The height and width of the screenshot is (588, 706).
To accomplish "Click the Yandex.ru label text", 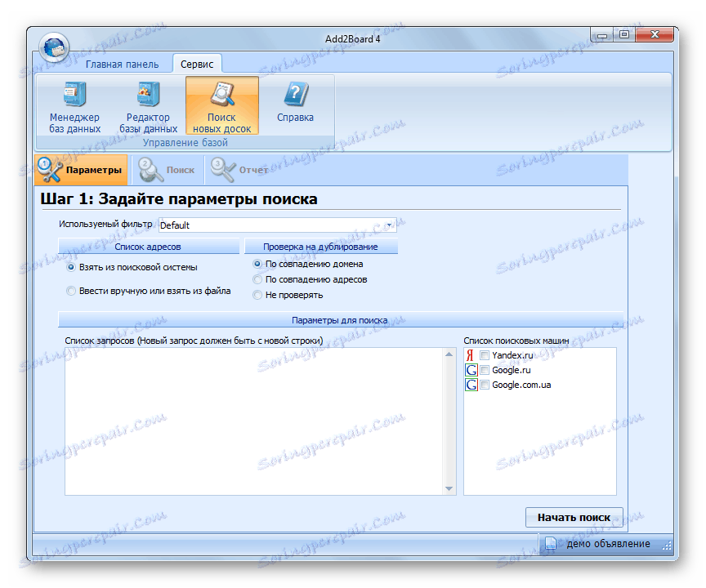I will click(x=512, y=355).
